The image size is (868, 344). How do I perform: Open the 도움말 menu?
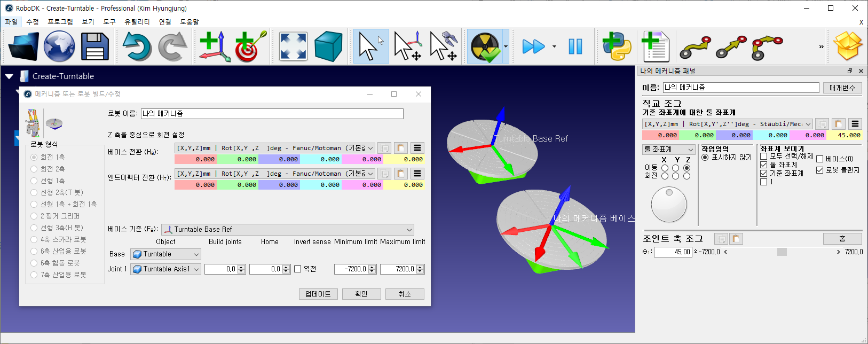190,22
